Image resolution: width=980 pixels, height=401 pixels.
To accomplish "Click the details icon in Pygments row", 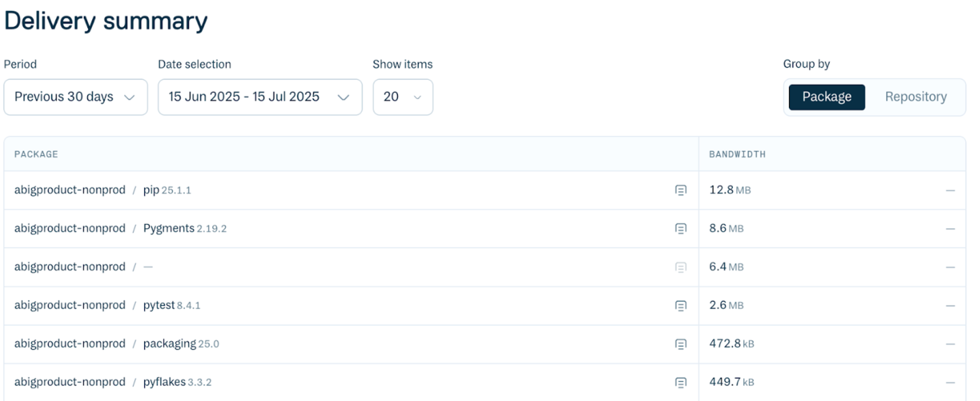I will pyautogui.click(x=681, y=228).
